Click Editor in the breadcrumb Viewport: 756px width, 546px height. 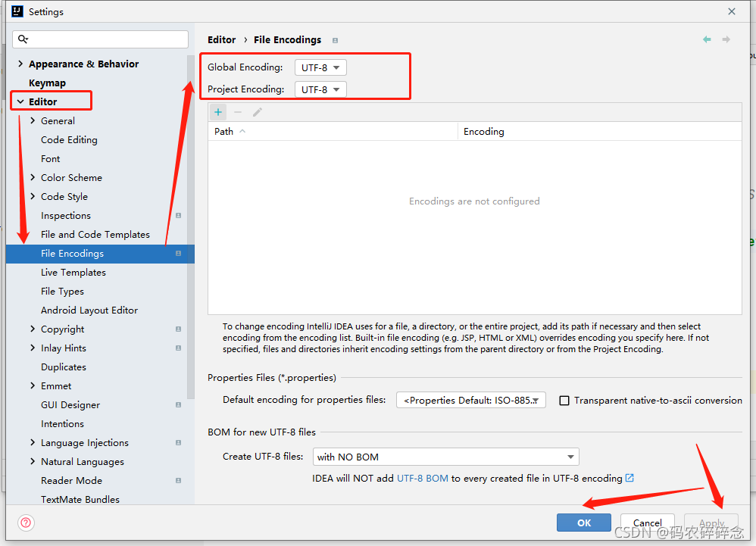click(x=222, y=39)
